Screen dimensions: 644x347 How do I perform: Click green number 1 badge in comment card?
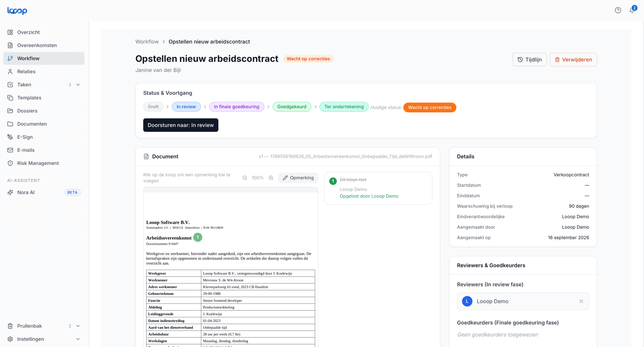333,181
